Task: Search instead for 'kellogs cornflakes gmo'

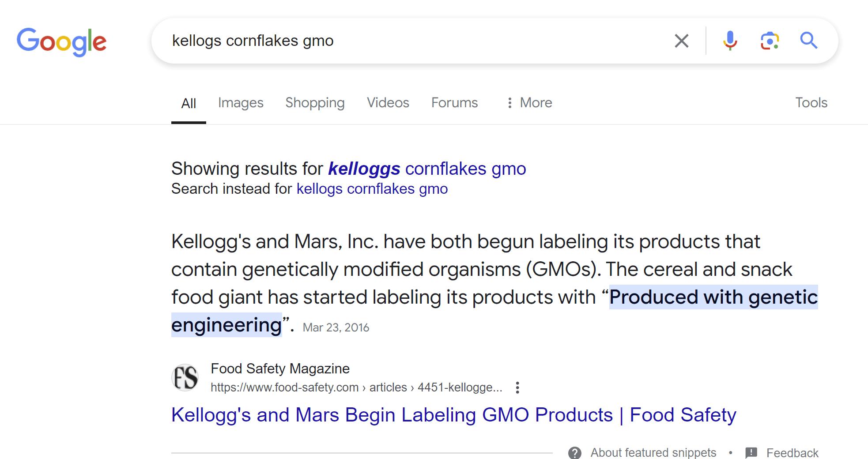Action: 372,188
